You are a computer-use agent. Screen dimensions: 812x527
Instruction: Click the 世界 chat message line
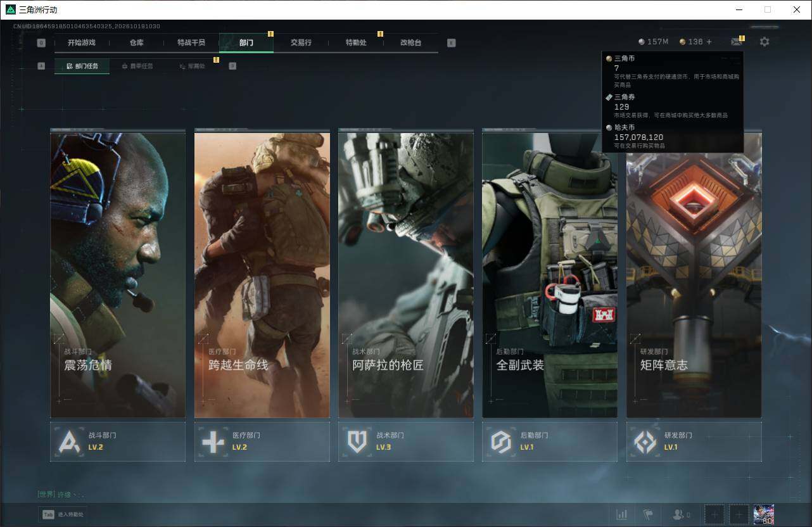(x=61, y=494)
